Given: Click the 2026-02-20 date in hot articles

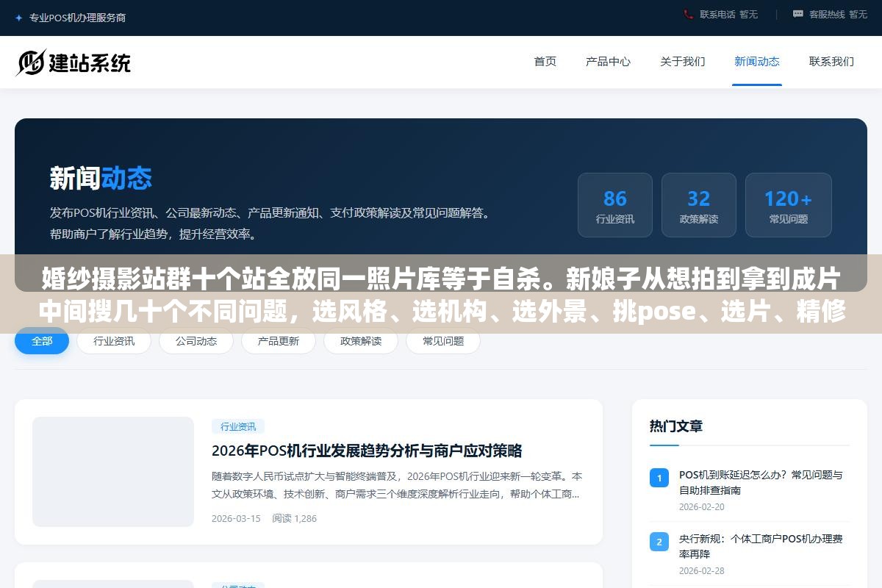Looking at the screenshot, I should [702, 506].
